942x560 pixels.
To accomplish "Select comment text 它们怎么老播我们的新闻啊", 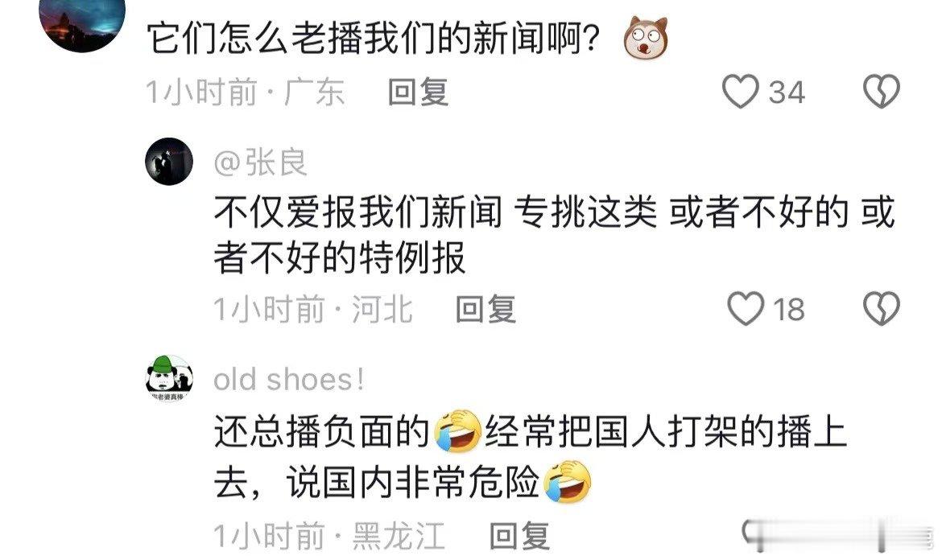I will point(374,39).
